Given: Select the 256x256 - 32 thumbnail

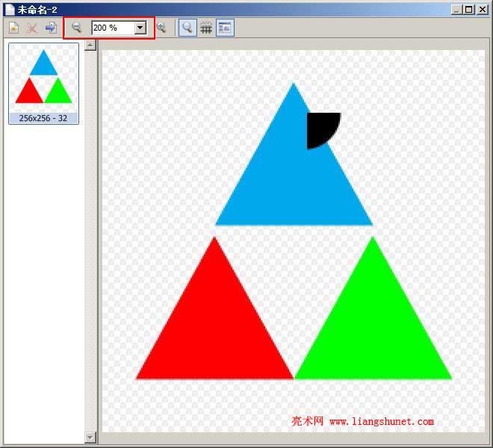Looking at the screenshot, I should [43, 82].
